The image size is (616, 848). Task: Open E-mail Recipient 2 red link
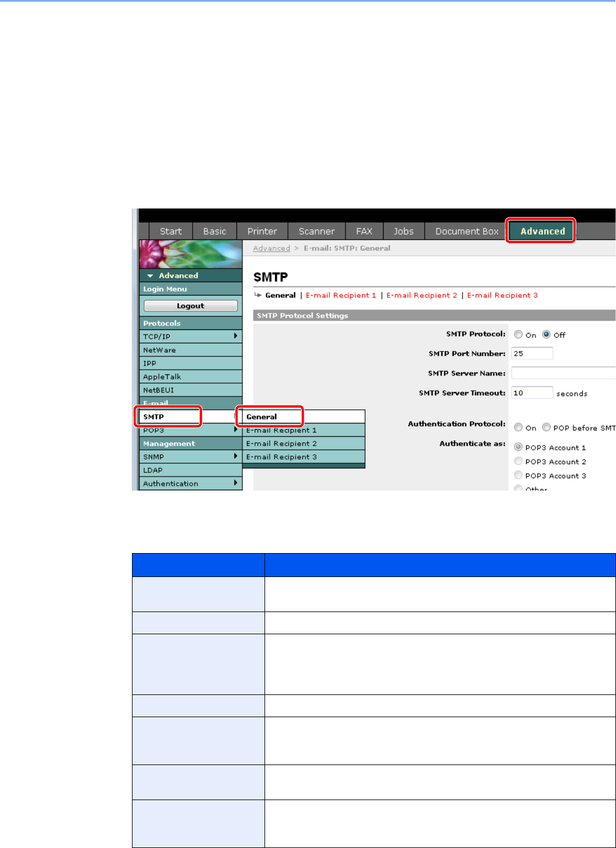(x=422, y=296)
